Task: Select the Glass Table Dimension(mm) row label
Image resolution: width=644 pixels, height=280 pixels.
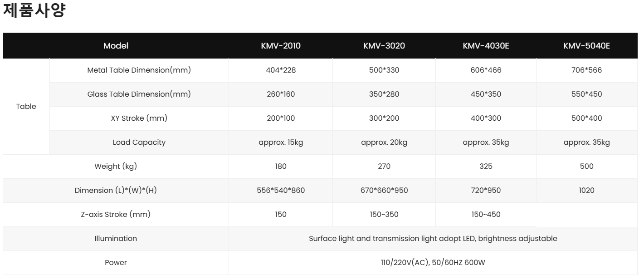Action: coord(139,94)
